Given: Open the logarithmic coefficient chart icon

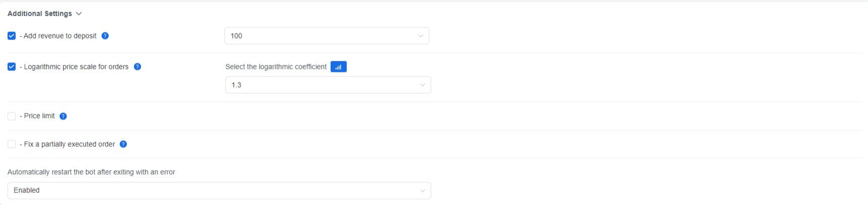Looking at the screenshot, I should point(338,67).
